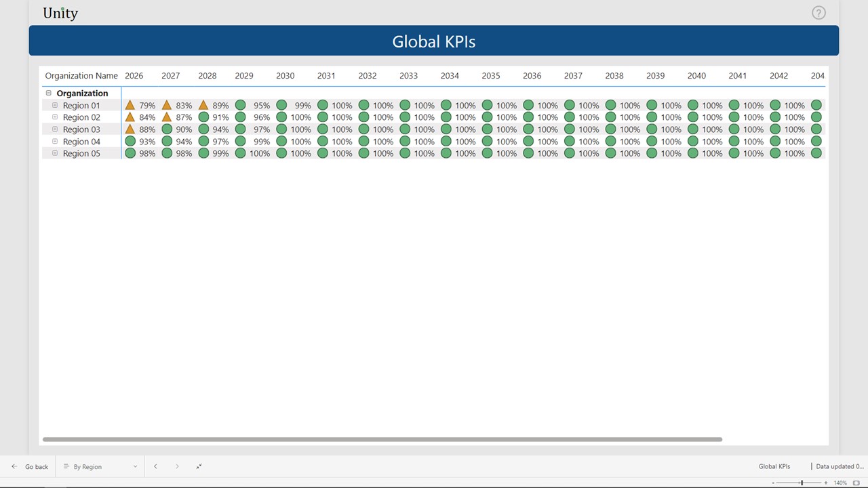Go to previous page with left chevron
This screenshot has width=868, height=488.
(x=155, y=466)
